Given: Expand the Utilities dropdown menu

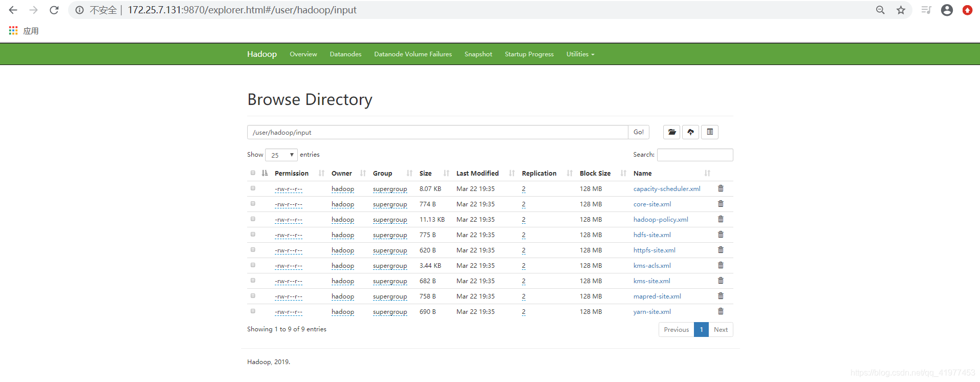Looking at the screenshot, I should 580,54.
